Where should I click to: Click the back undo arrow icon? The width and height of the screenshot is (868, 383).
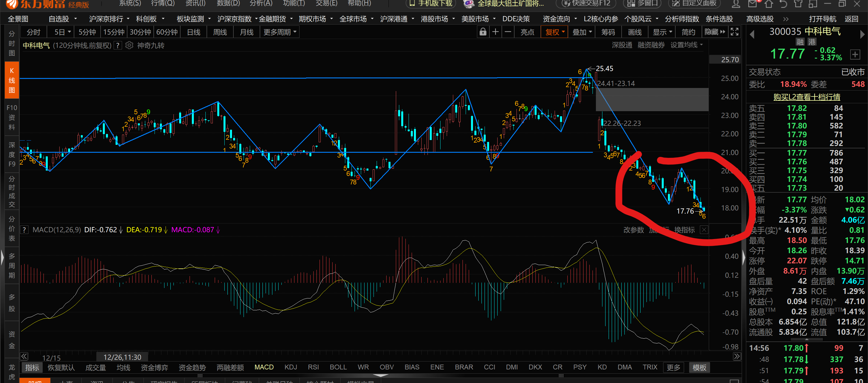pos(784,4)
